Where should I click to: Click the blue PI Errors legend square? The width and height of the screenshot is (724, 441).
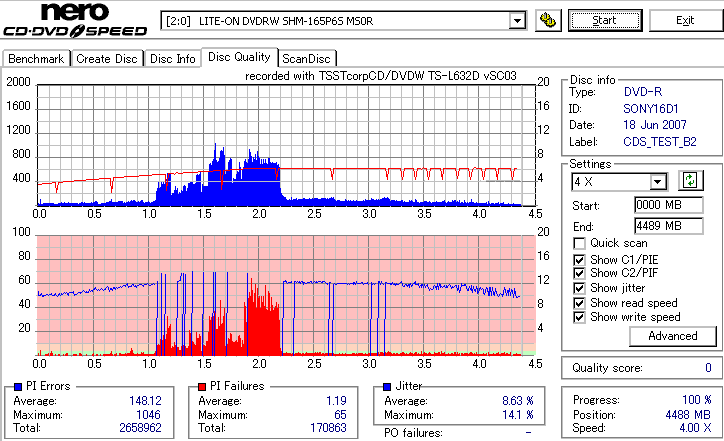18,387
